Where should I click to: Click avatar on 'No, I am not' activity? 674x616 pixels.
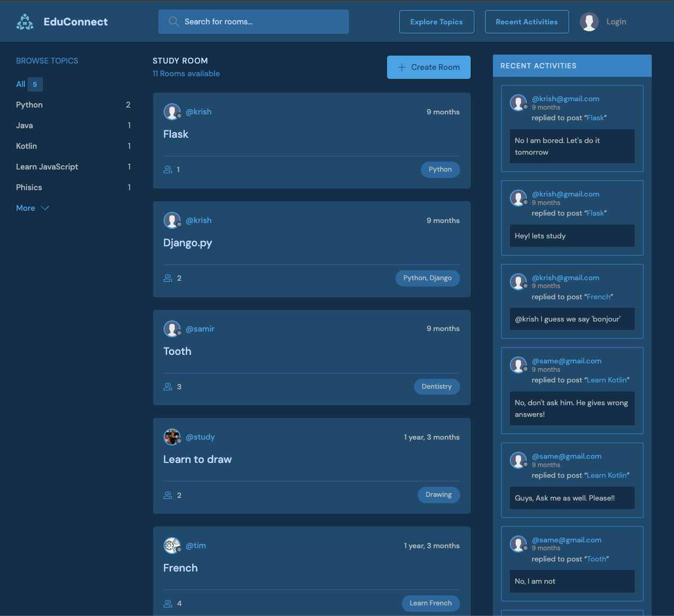click(518, 544)
